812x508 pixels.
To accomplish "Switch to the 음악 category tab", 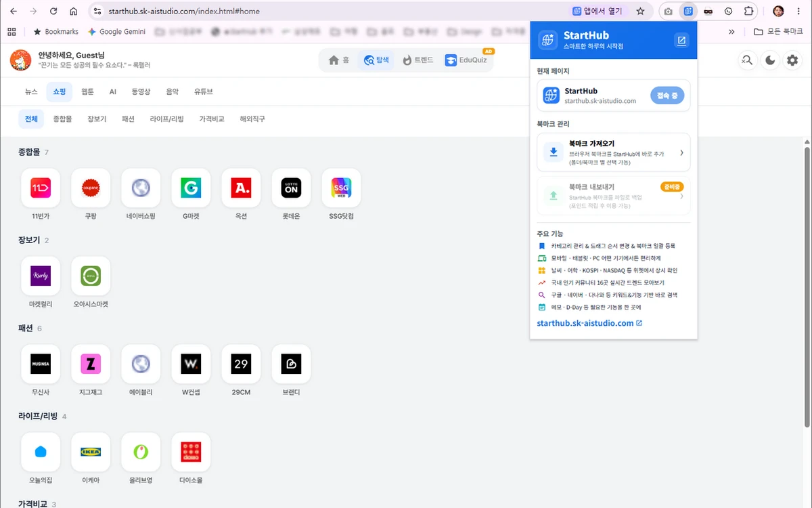I will pyautogui.click(x=173, y=91).
